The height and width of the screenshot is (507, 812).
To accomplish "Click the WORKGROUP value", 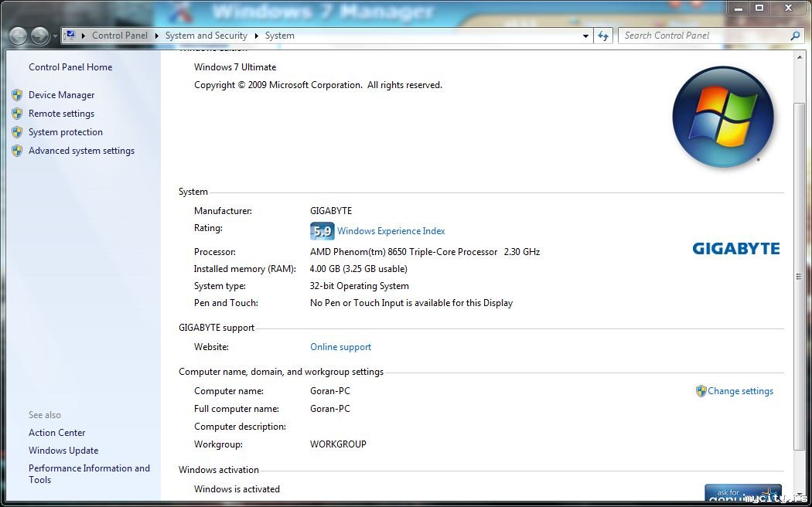I will (x=338, y=444).
